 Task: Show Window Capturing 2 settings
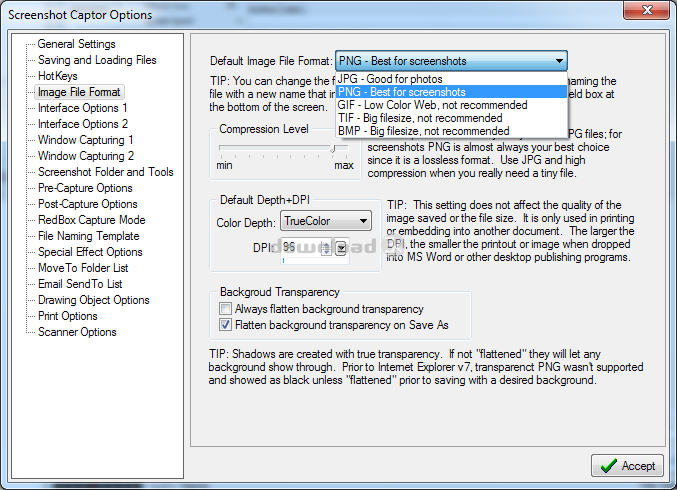(x=86, y=156)
